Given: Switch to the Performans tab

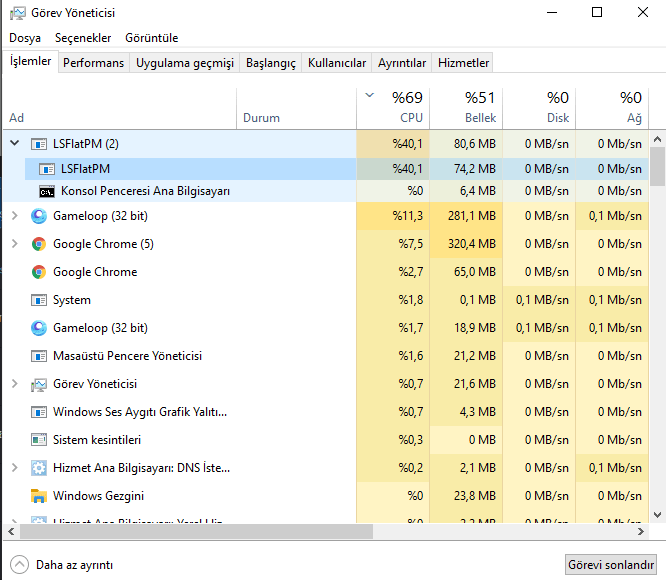Looking at the screenshot, I should [x=93, y=63].
